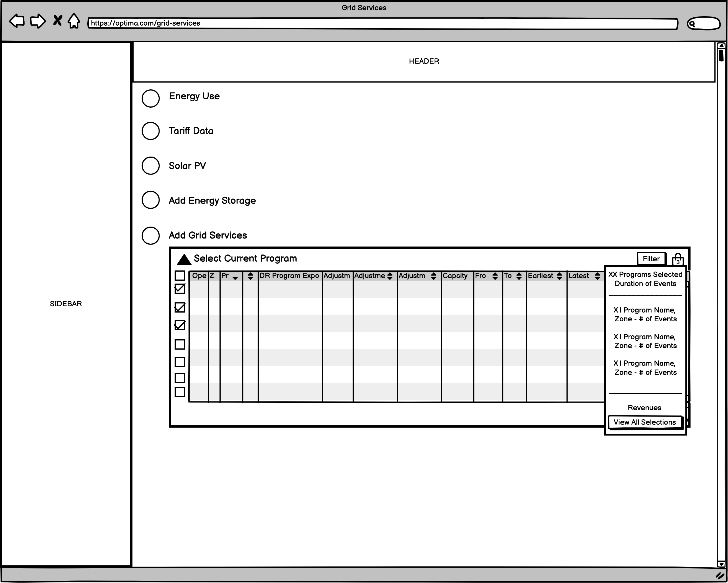728x583 pixels.
Task: Check the fourth table row checkbox
Action: pyautogui.click(x=180, y=344)
